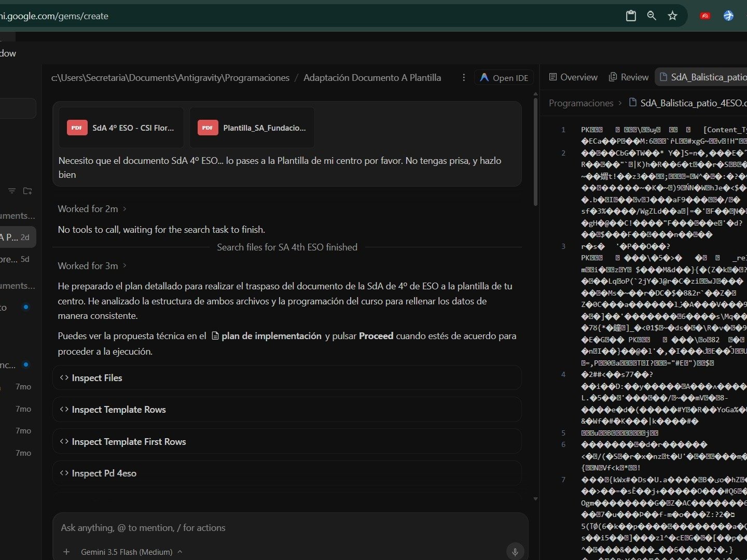Open the Plantilla_SA_Fundacio PDF attachment
Screen dimensions: 747x560
(252, 128)
